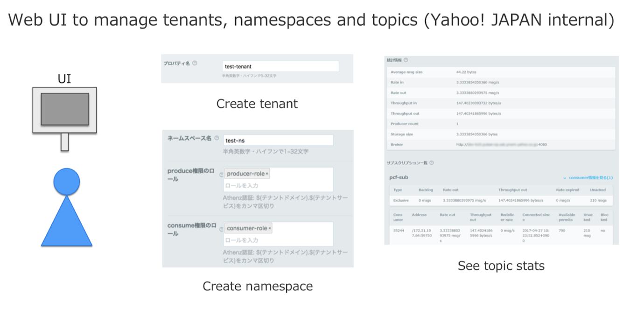Image resolution: width=644 pixels, height=310 pixels.
Task: Select the Broker row label
Action: pyautogui.click(x=397, y=144)
